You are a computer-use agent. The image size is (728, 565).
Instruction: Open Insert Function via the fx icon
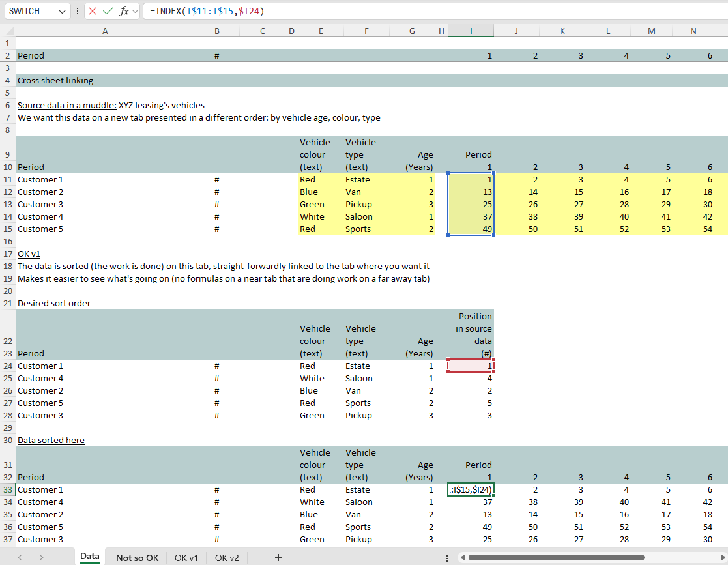pyautogui.click(x=124, y=11)
